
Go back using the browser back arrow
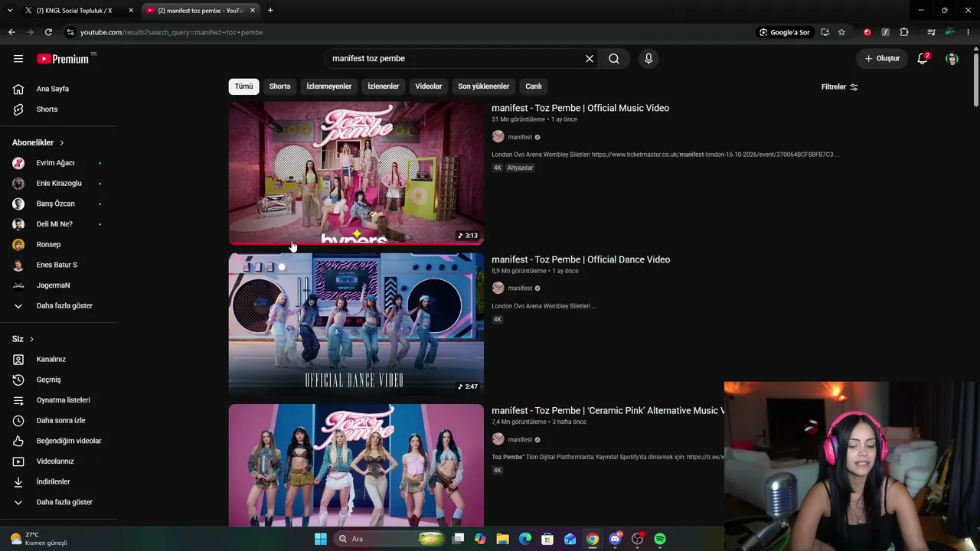11,32
